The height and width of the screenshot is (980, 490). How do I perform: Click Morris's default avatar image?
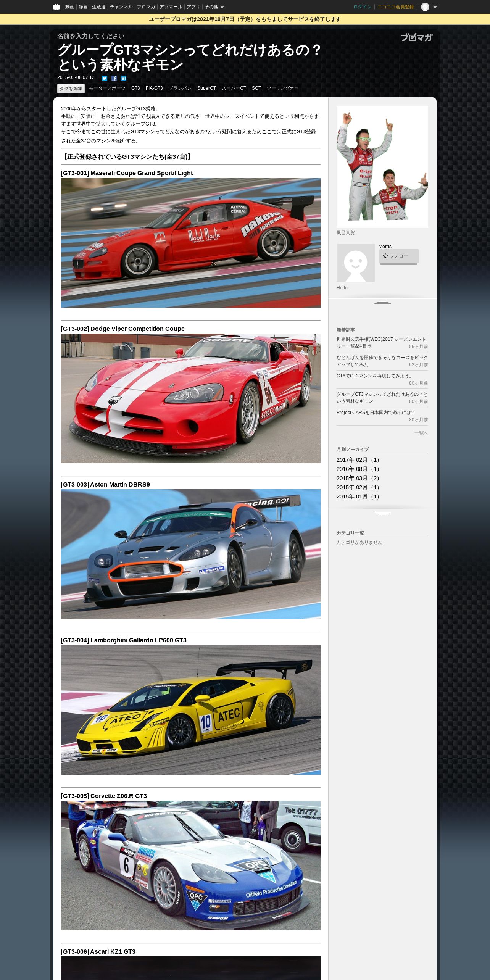coord(356,263)
